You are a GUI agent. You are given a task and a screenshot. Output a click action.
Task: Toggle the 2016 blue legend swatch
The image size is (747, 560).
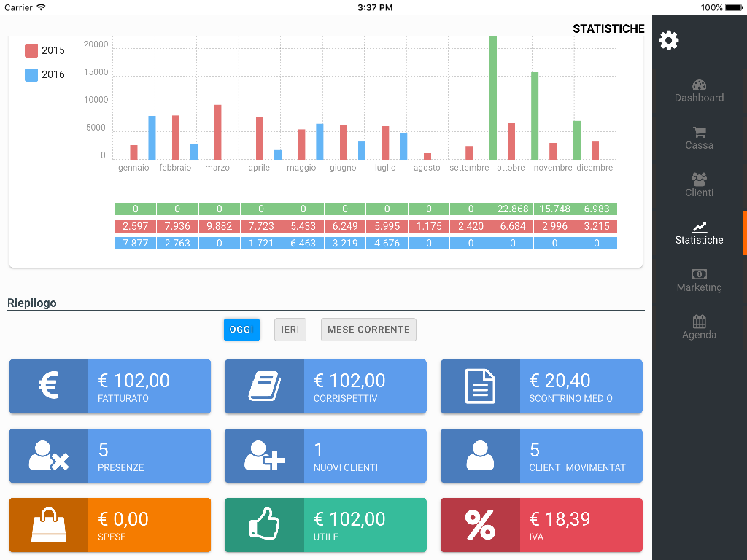pos(31,75)
